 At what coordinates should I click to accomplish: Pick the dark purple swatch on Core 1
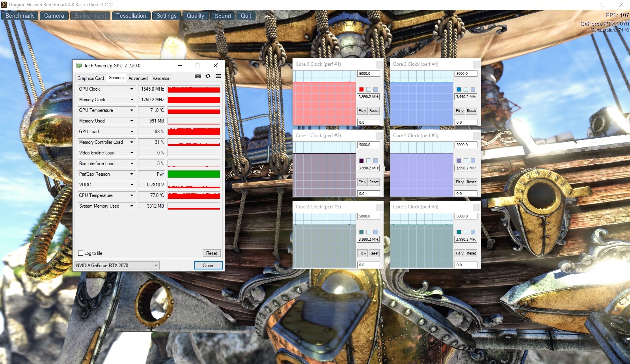pyautogui.click(x=362, y=161)
